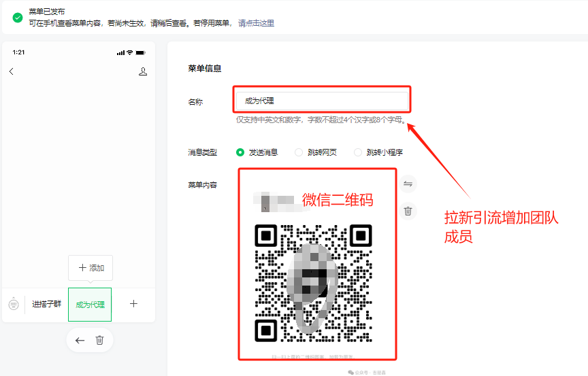Viewport: 588px width, 376px height.
Task: Select 发送消息 radio button
Action: point(240,152)
